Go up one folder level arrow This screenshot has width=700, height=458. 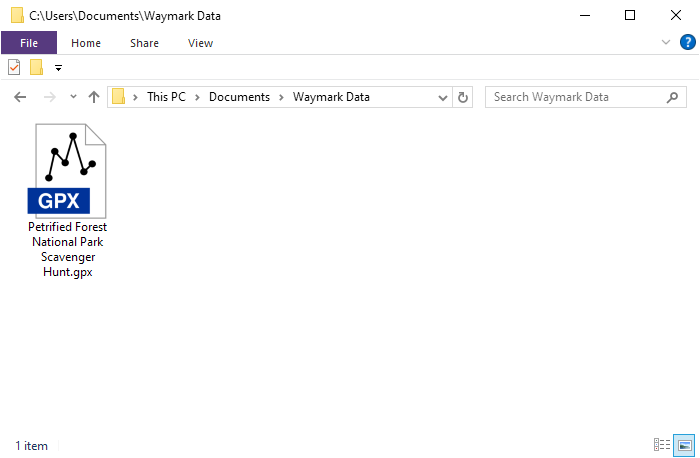pos(94,97)
